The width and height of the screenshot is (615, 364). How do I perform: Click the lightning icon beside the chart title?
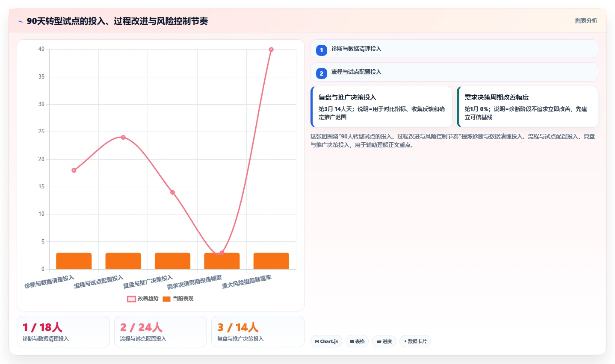point(21,21)
